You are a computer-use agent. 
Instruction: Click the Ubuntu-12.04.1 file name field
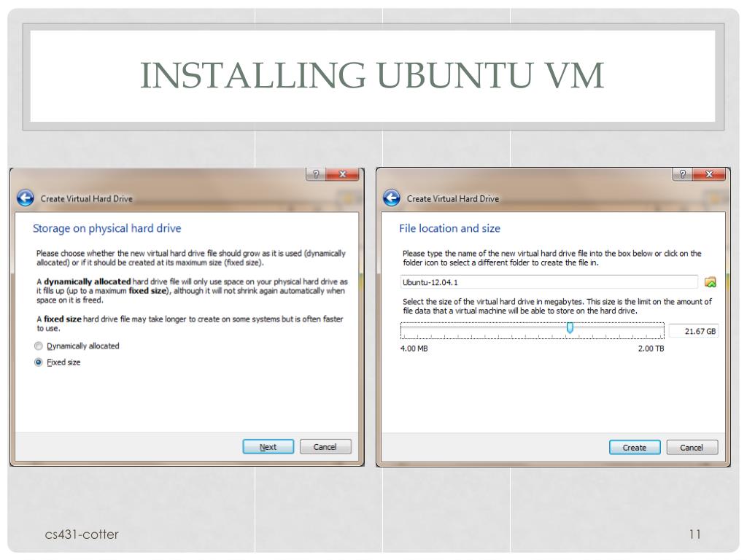click(549, 282)
